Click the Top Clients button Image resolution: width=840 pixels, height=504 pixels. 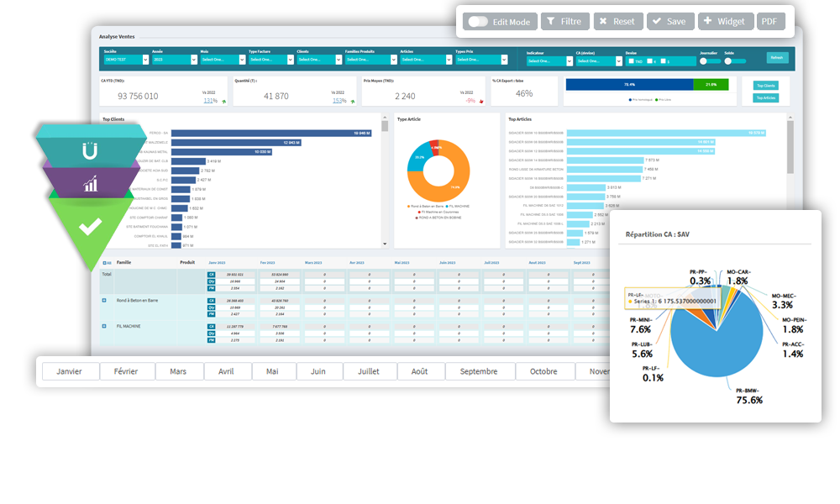point(765,86)
